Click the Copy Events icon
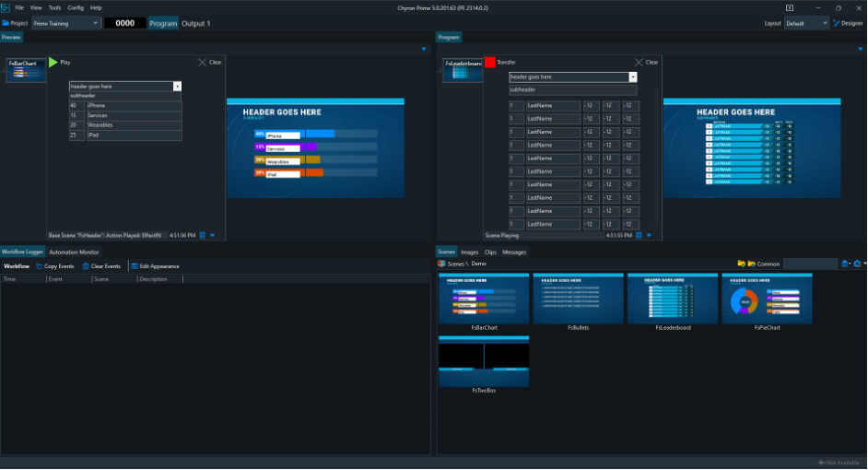The image size is (868, 470). pyautogui.click(x=39, y=266)
